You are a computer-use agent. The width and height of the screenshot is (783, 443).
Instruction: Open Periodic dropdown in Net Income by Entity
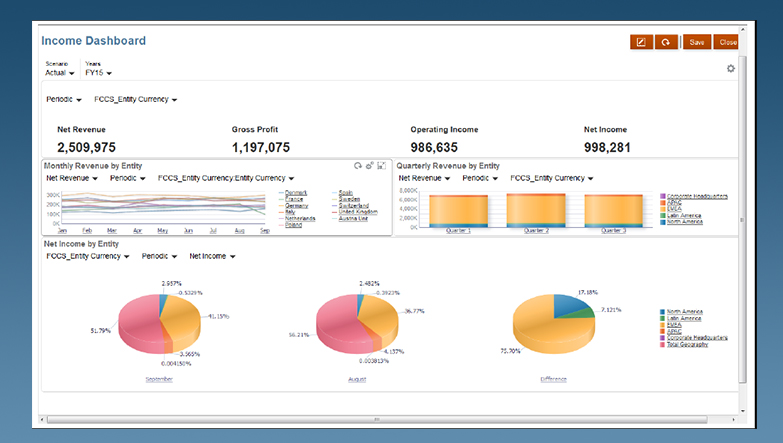point(159,256)
